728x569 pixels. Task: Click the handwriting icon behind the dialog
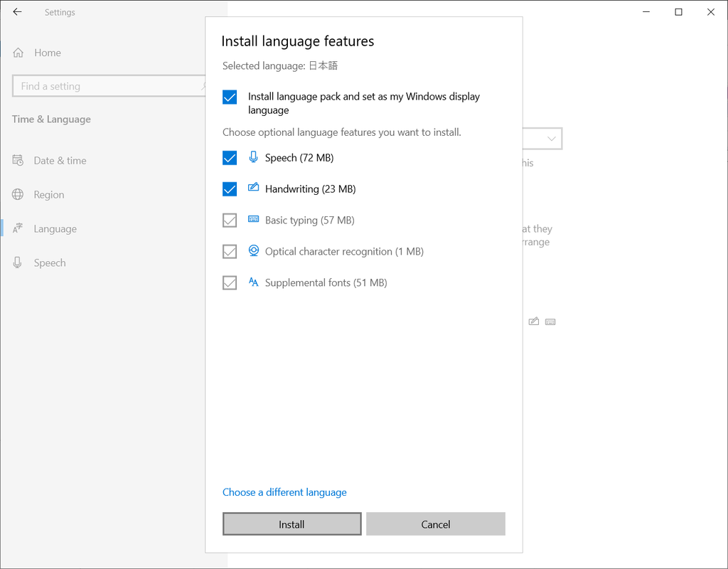(534, 321)
